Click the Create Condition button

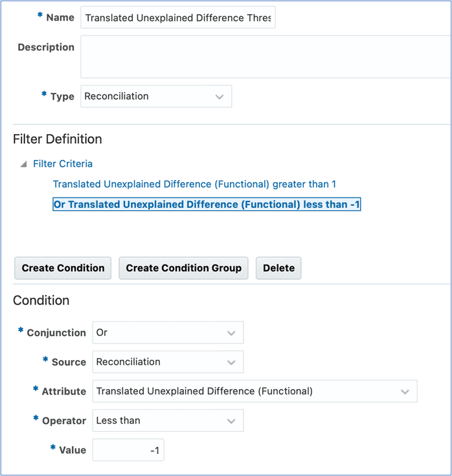click(x=63, y=268)
